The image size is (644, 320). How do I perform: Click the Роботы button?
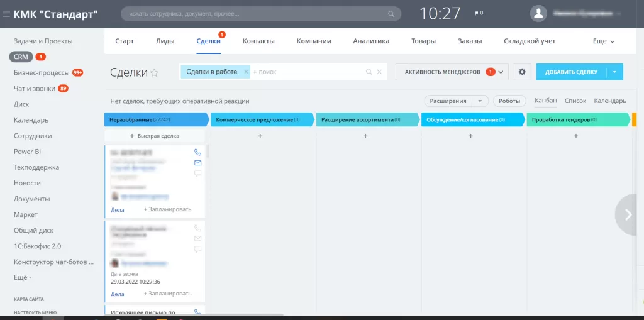click(509, 101)
